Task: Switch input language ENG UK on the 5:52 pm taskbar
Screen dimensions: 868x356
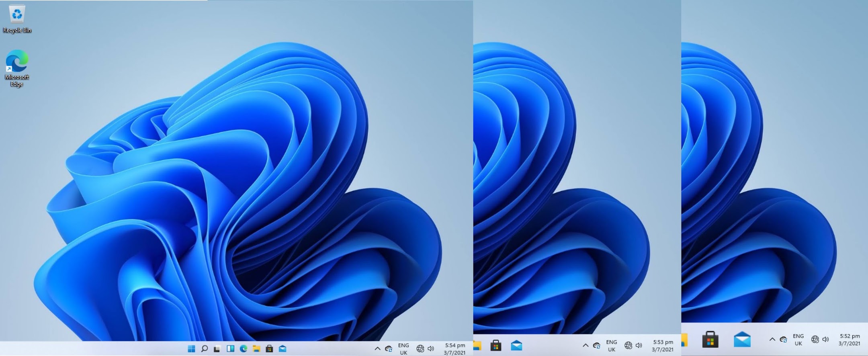Action: [798, 340]
